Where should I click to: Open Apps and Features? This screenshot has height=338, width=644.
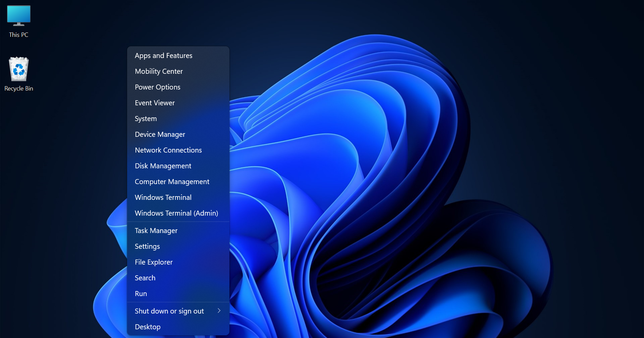[163, 55]
